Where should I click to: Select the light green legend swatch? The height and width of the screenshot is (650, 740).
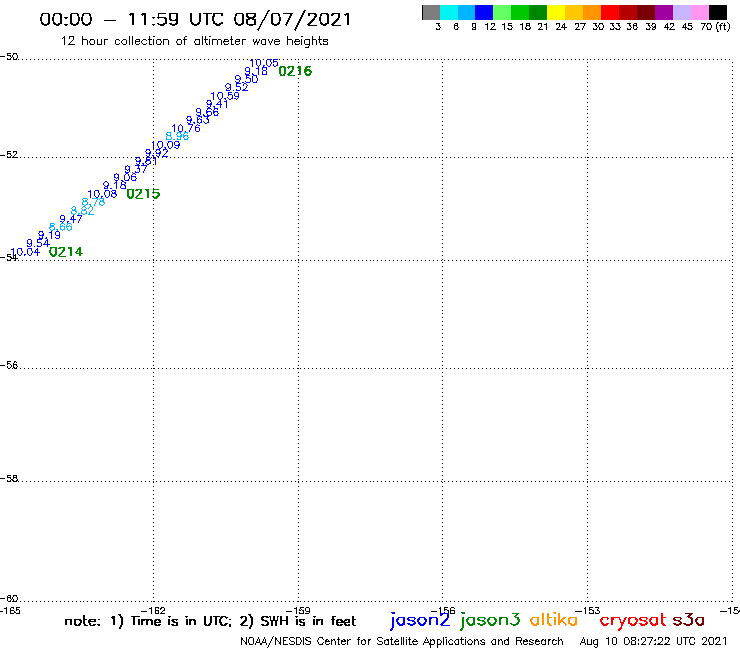[x=503, y=12]
